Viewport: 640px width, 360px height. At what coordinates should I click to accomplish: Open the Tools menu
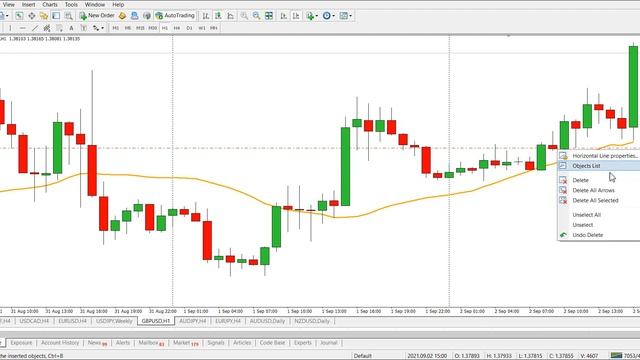[x=71, y=4]
